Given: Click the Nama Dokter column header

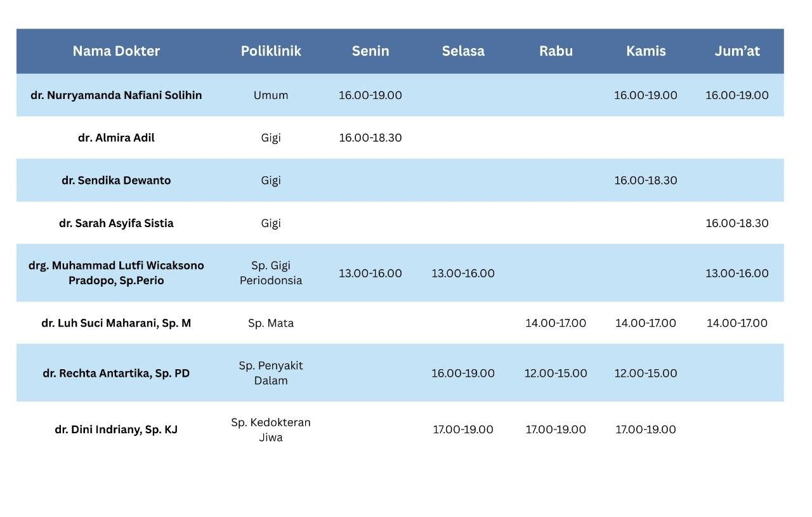Looking at the screenshot, I should (x=116, y=51).
